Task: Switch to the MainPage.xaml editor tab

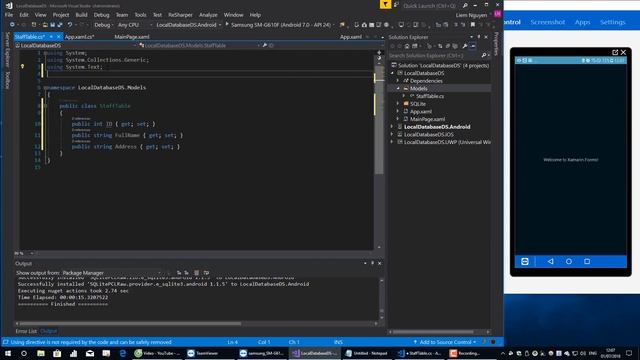Action: click(131, 37)
